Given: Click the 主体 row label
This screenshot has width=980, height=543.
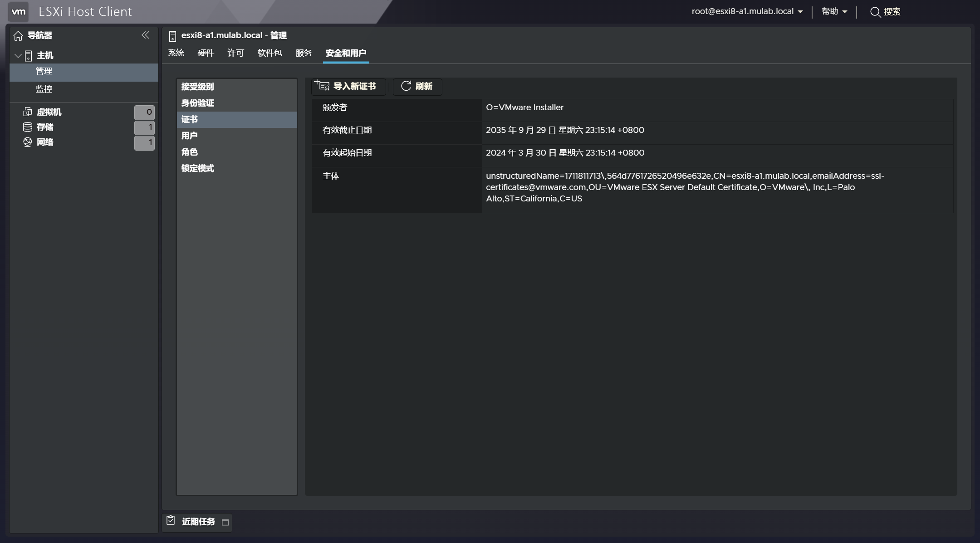Looking at the screenshot, I should (331, 176).
